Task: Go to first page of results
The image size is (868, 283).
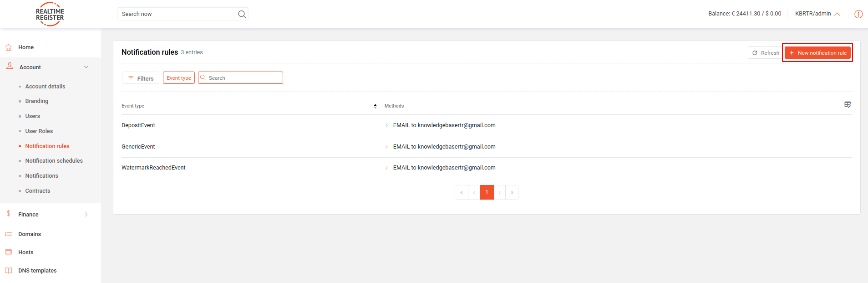Action: 461,192
